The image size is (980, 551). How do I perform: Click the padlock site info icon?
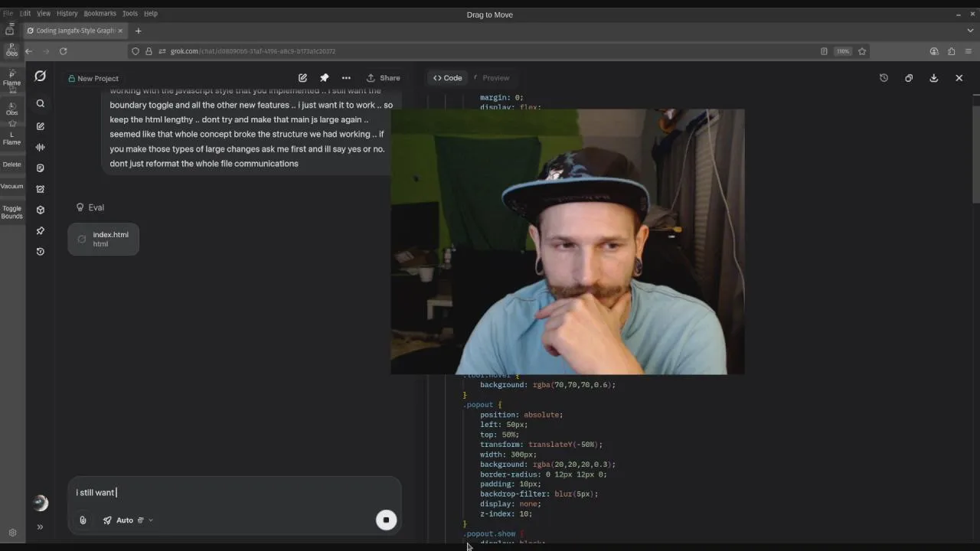click(149, 51)
